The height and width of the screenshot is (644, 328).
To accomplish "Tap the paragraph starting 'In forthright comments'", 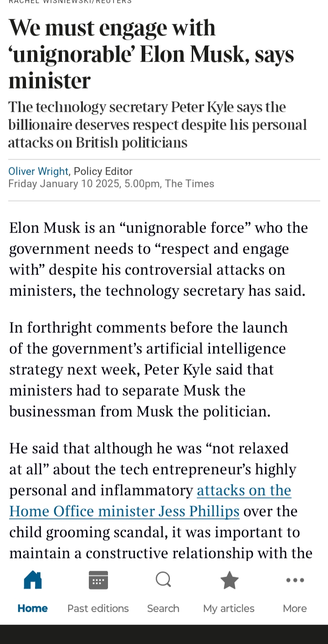I will point(148,370).
